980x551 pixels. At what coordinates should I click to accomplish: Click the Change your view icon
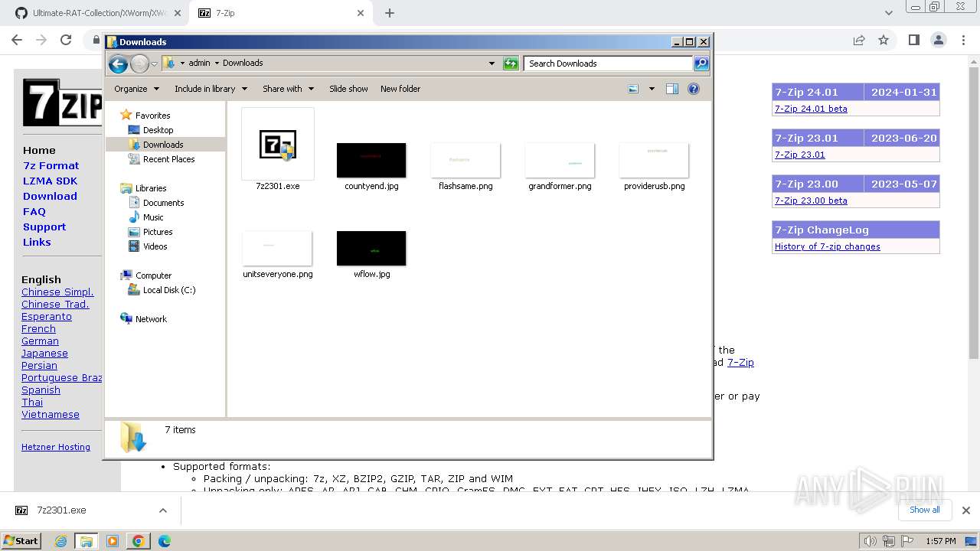pos(633,89)
